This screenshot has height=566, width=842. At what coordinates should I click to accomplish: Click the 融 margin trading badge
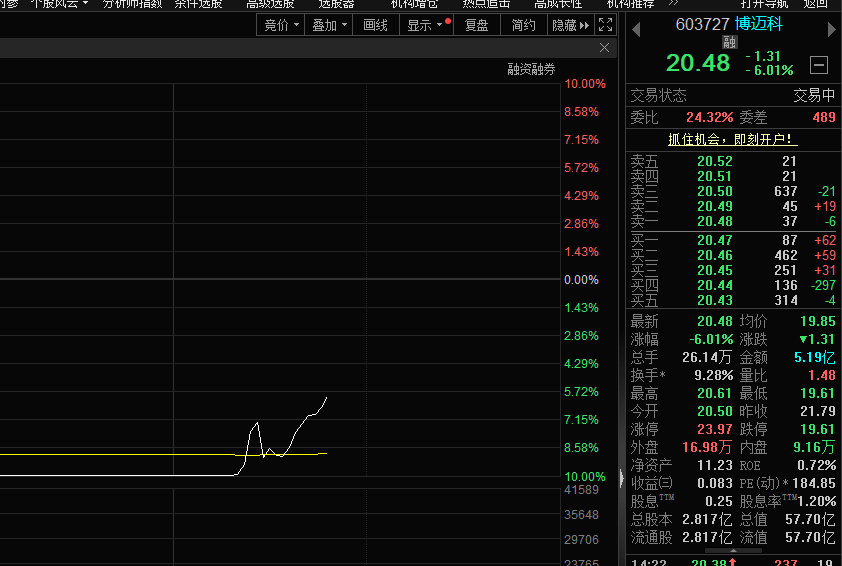coord(730,43)
